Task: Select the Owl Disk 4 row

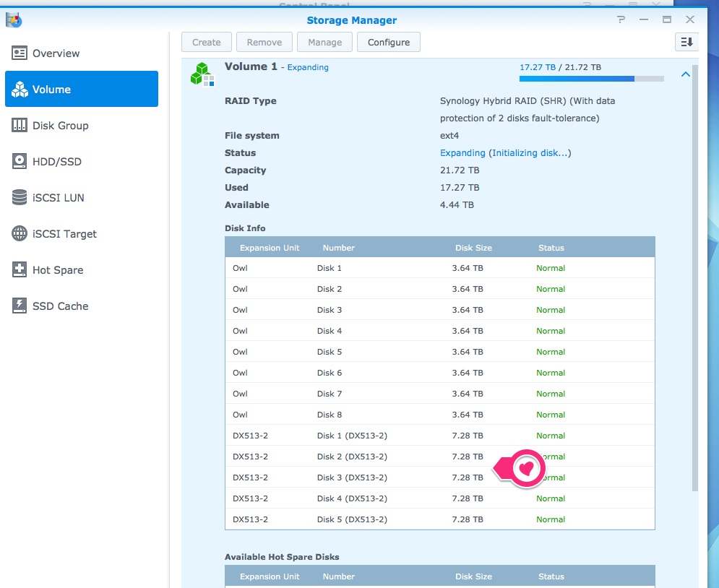Action: [x=440, y=331]
